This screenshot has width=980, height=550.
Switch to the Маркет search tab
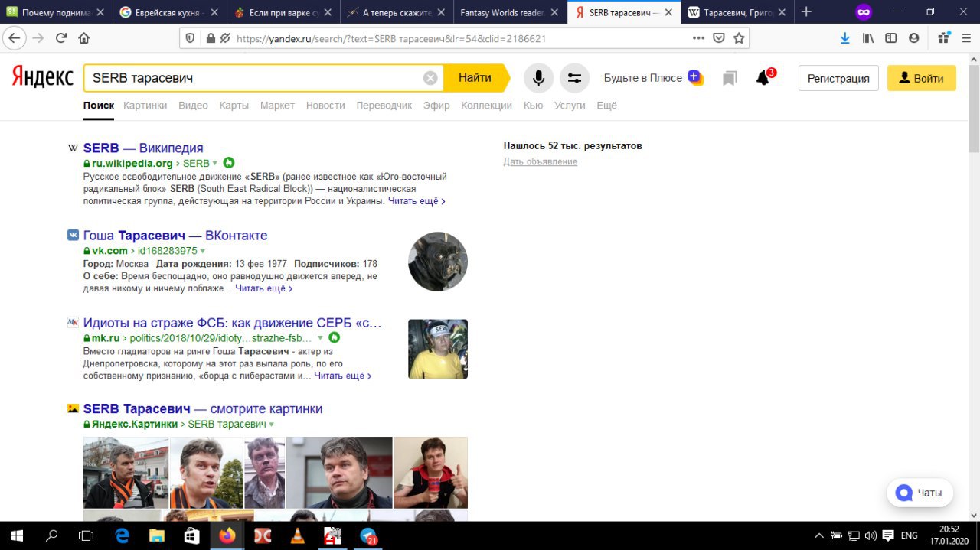coord(277,106)
